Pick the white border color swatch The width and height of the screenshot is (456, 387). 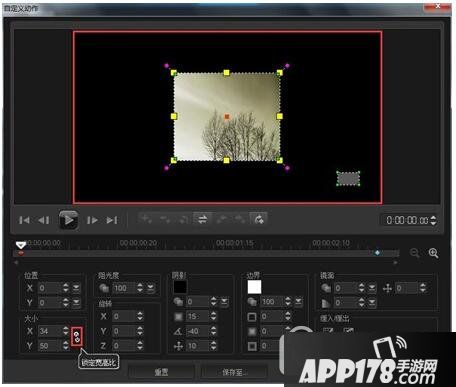[x=254, y=287]
